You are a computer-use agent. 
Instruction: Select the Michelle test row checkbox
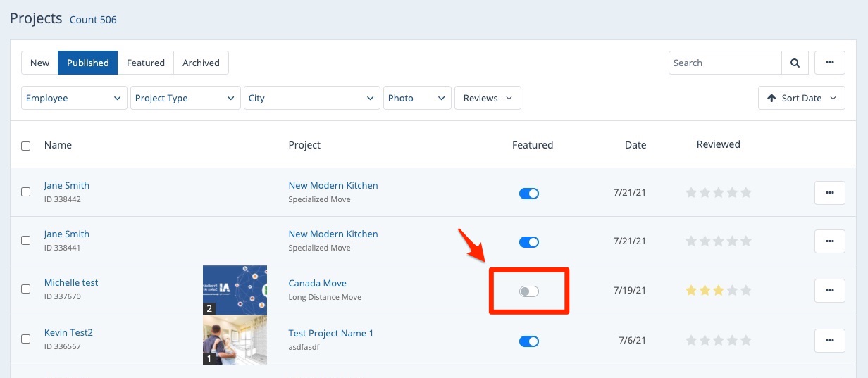[26, 289]
